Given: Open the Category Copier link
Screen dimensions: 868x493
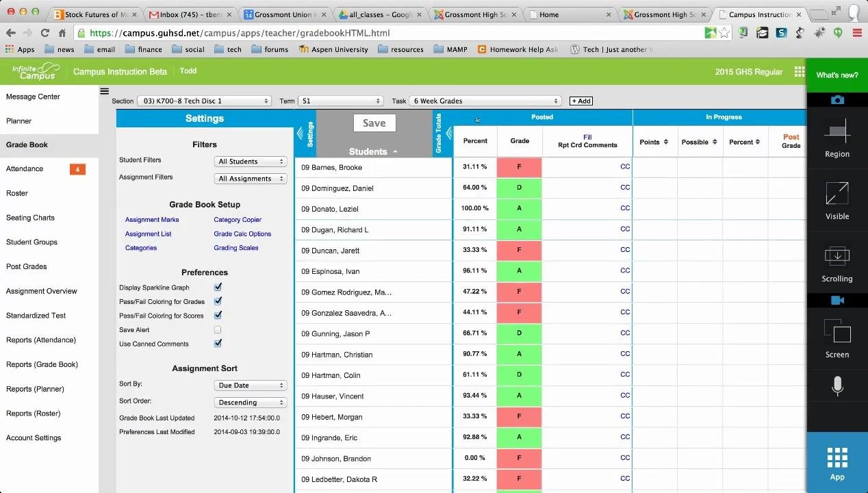Looking at the screenshot, I should [x=238, y=220].
